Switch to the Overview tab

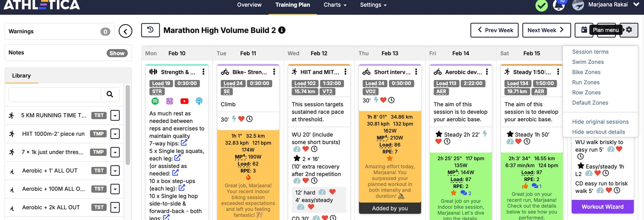(x=249, y=5)
